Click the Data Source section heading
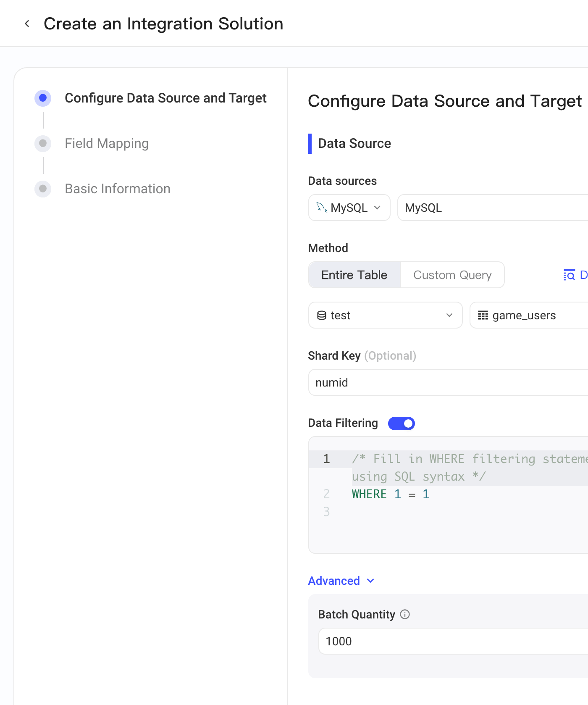This screenshot has height=705, width=588. (354, 143)
